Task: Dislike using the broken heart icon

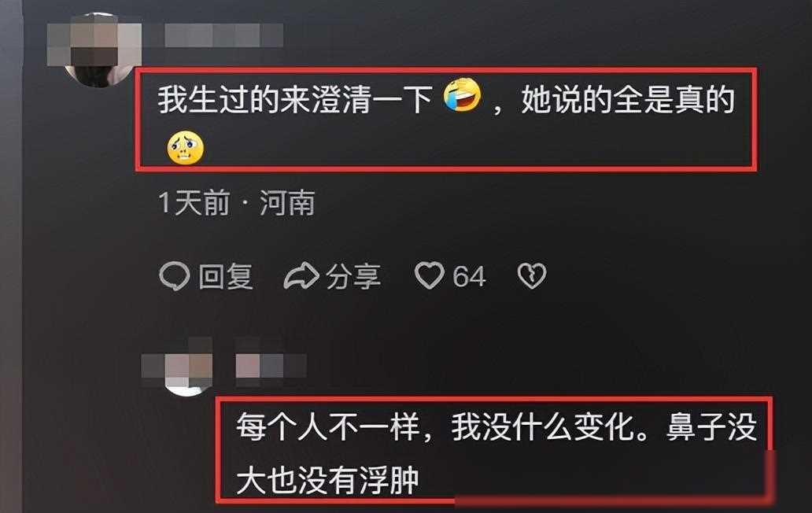Action: pyautogui.click(x=532, y=276)
